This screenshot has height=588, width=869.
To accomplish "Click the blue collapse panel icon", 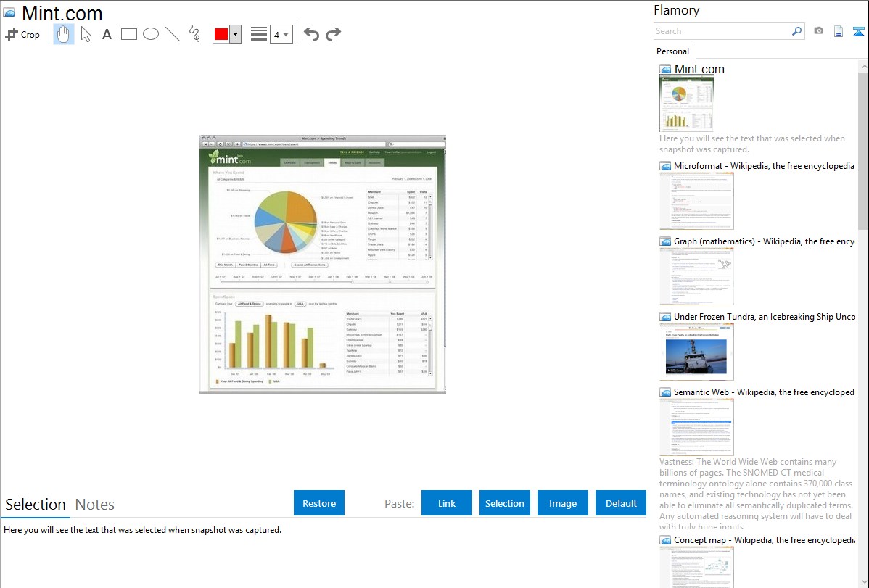I will [x=858, y=31].
